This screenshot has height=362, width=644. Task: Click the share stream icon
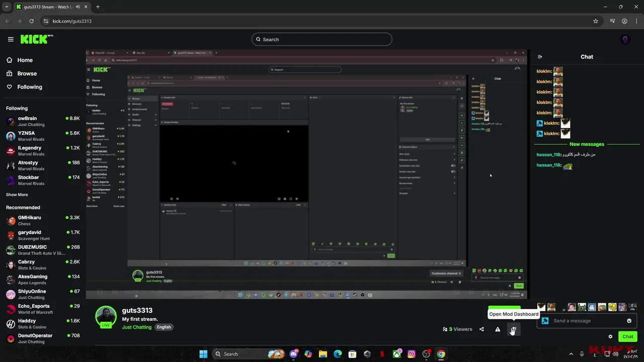point(481,329)
